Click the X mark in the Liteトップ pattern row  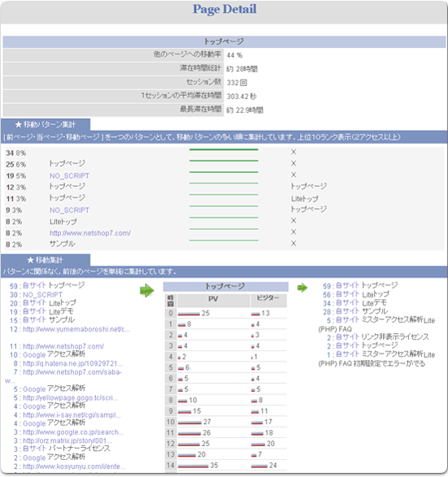point(294,220)
